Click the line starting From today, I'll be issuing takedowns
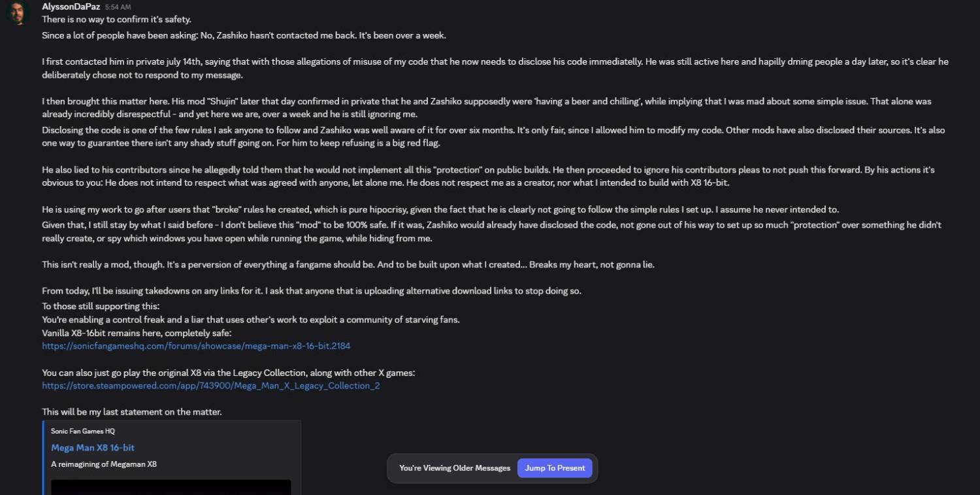 point(312,291)
